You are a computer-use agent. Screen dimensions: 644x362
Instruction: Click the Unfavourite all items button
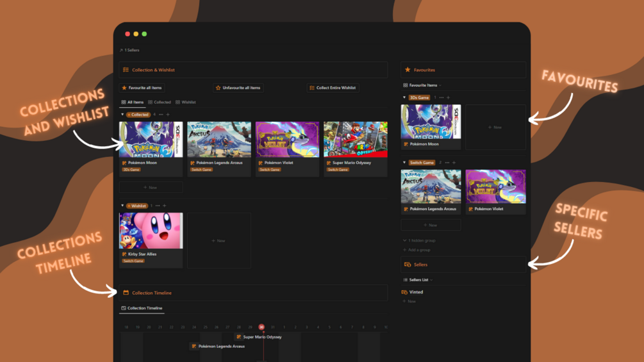tap(238, 88)
